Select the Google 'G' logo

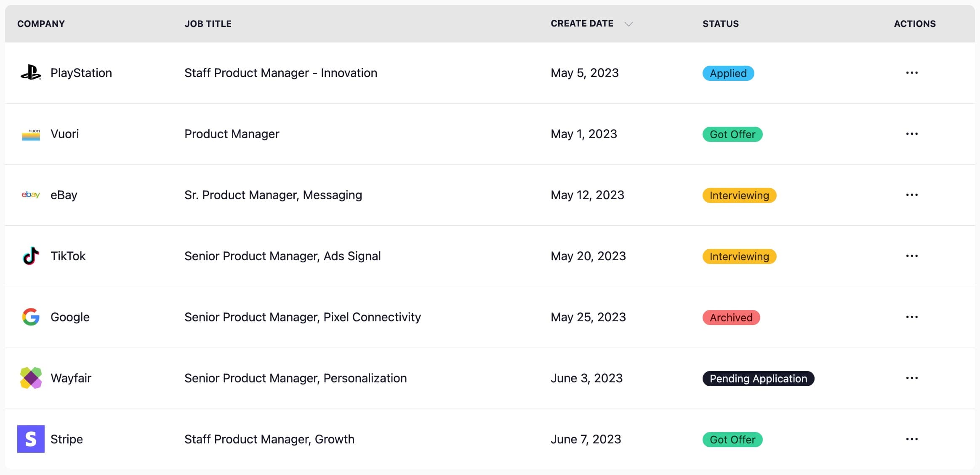[30, 317]
